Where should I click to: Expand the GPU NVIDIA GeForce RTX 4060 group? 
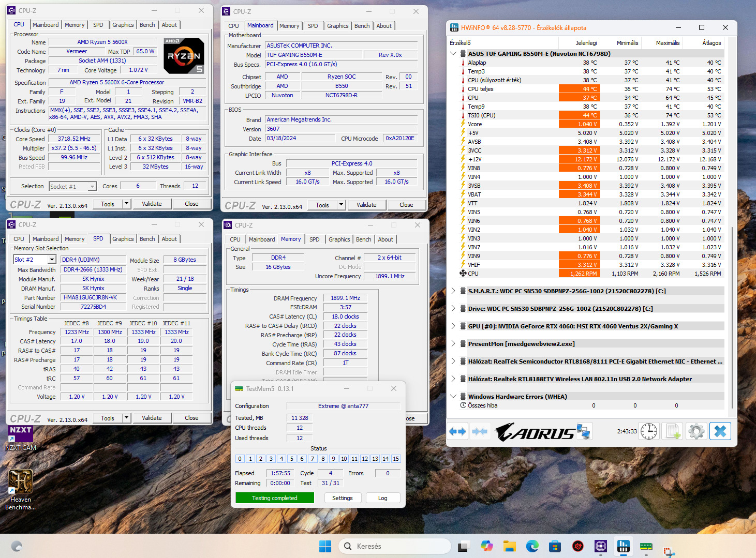(x=453, y=326)
